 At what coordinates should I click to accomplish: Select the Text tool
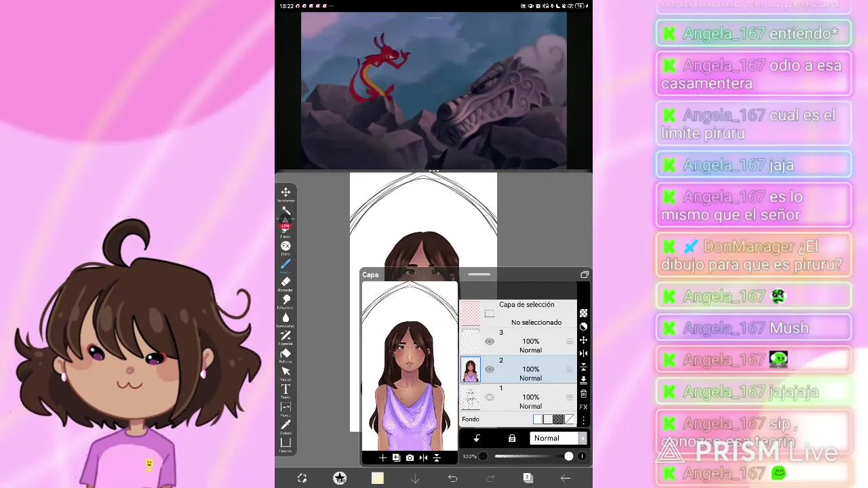point(285,390)
